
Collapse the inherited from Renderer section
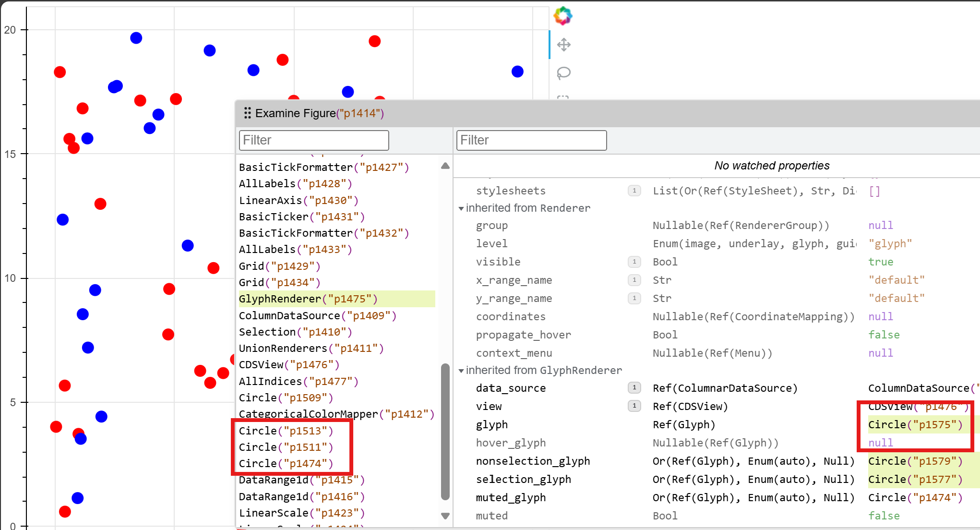coord(461,208)
